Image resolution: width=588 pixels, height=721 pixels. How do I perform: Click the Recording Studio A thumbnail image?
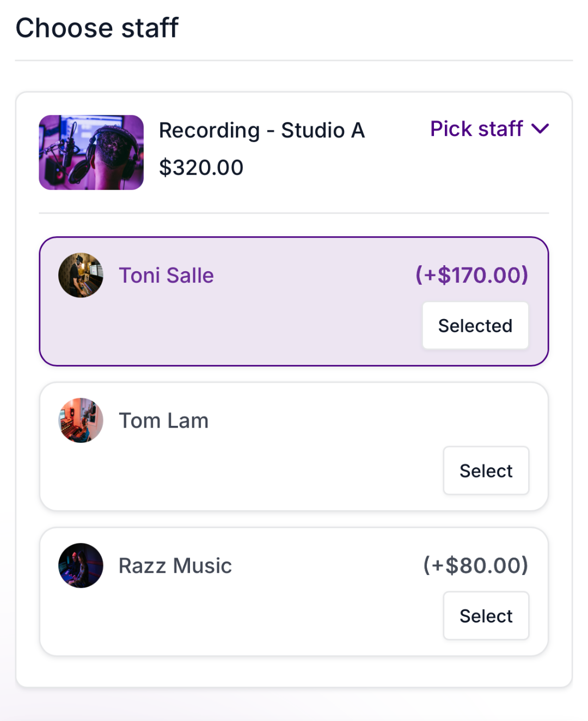point(91,152)
